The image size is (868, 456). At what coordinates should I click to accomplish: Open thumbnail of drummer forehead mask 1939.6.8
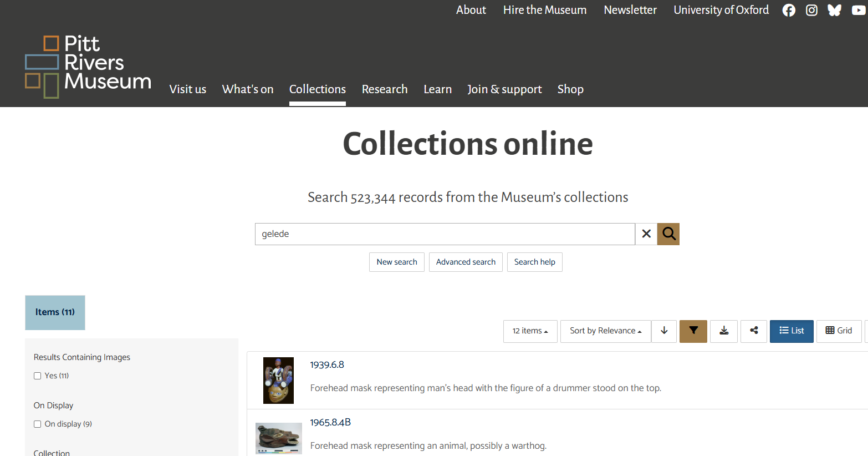click(278, 381)
